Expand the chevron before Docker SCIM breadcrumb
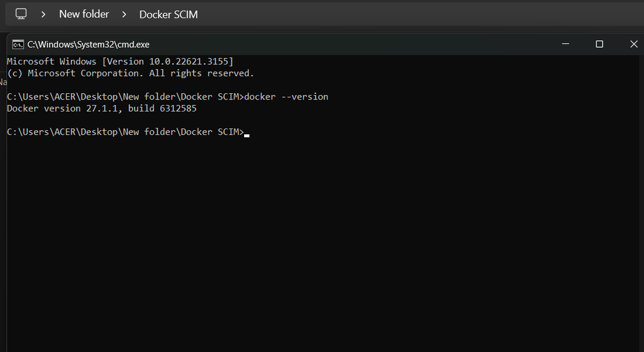 (124, 14)
